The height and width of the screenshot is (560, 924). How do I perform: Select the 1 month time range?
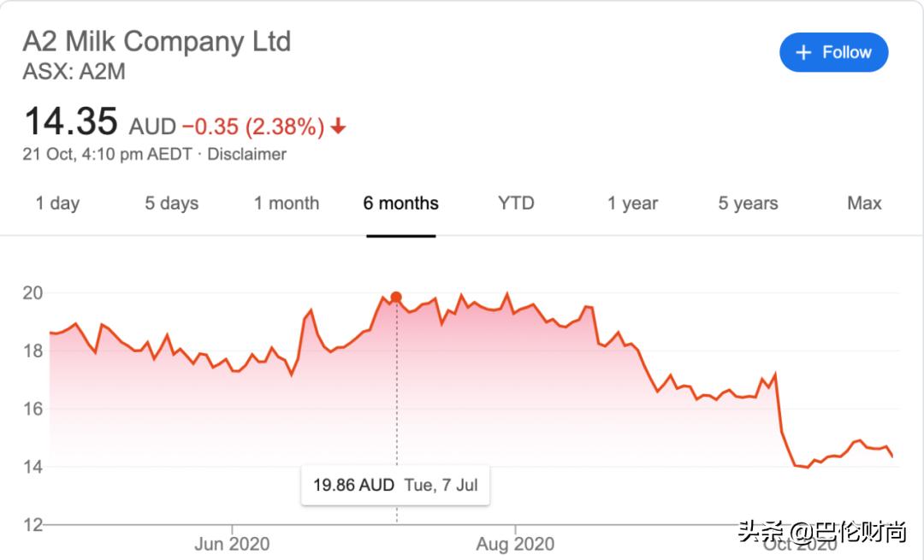click(x=286, y=203)
